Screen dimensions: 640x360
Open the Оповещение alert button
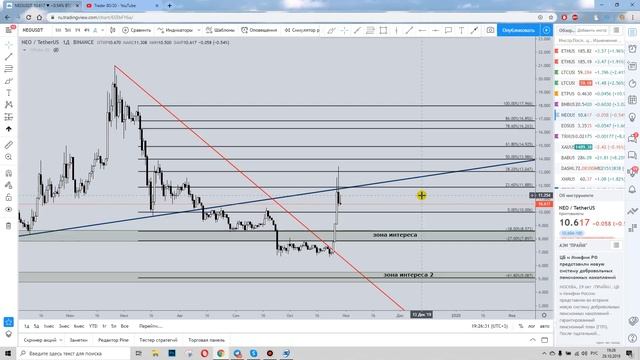click(x=259, y=30)
